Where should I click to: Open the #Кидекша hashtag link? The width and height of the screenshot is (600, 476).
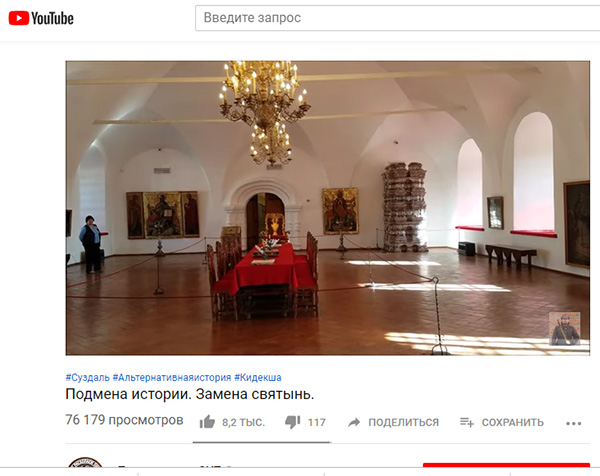click(x=258, y=378)
